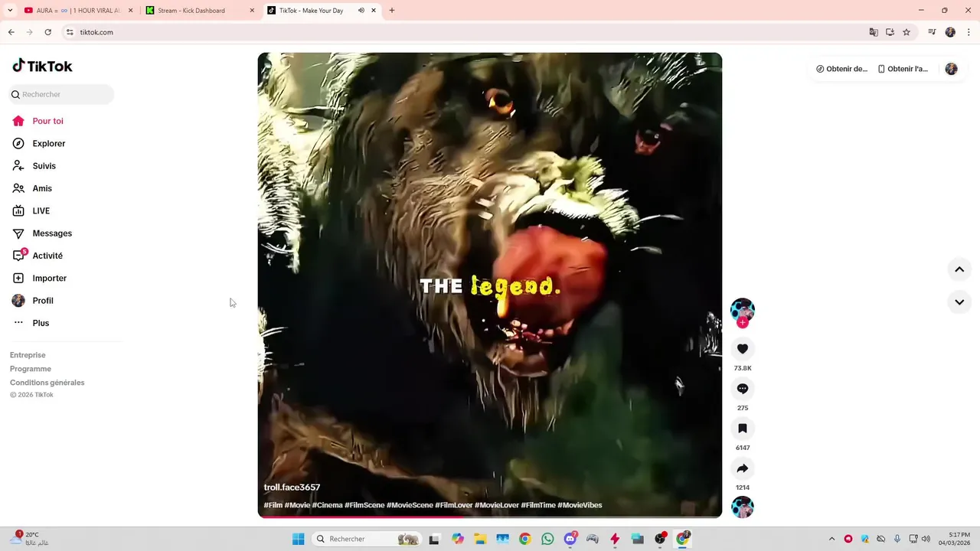The width and height of the screenshot is (980, 551).
Task: Mute the TikTok tab audio icon
Action: pyautogui.click(x=361, y=11)
